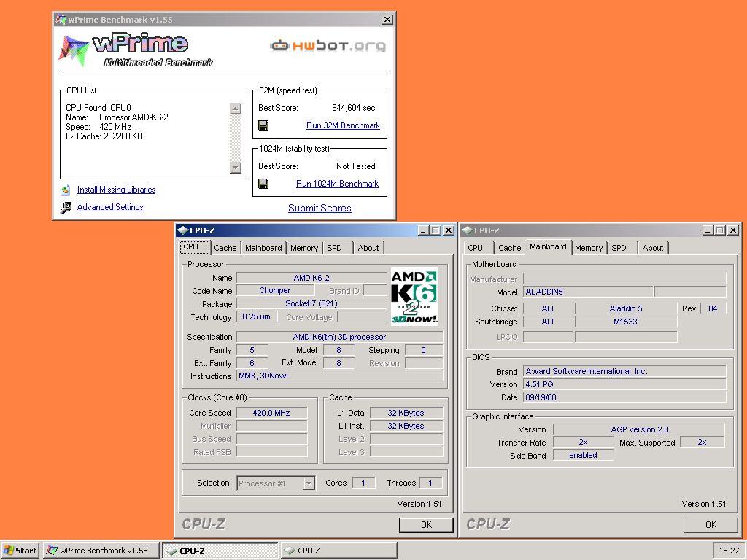Click the Southbridge field M1533

625,322
